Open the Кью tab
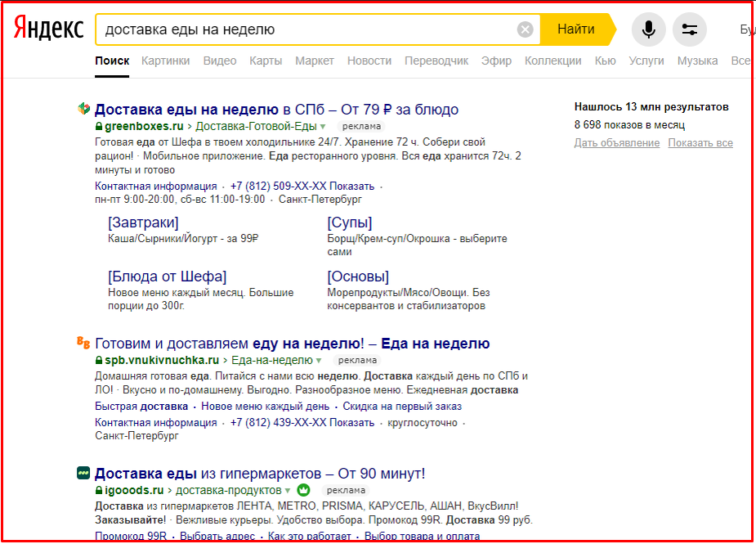The image size is (756, 544). pos(605,61)
